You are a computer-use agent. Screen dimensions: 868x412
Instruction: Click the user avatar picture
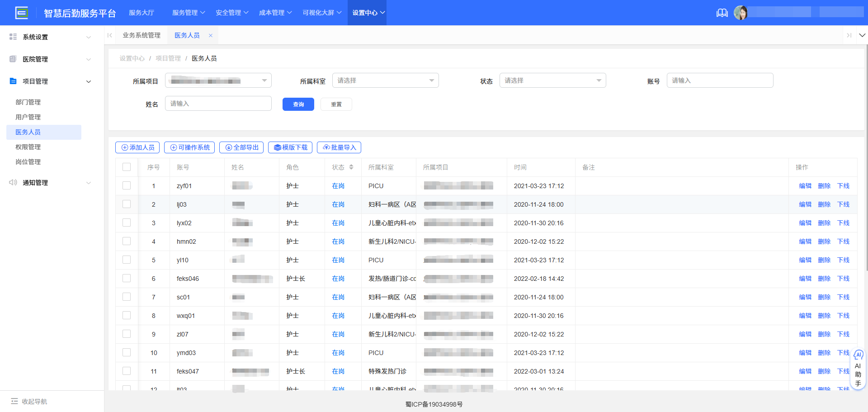click(741, 13)
